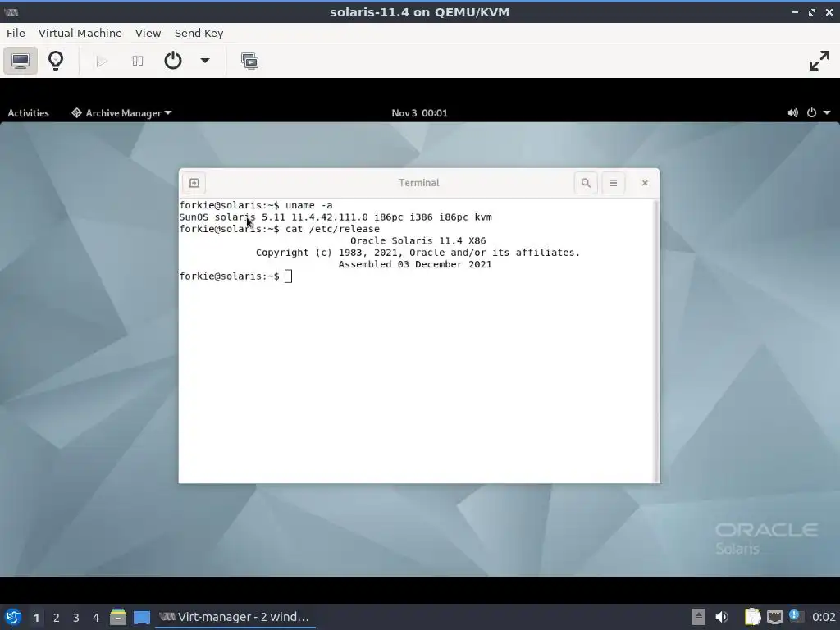Open the View menu
Screen dimensions: 840x630
[x=148, y=33]
